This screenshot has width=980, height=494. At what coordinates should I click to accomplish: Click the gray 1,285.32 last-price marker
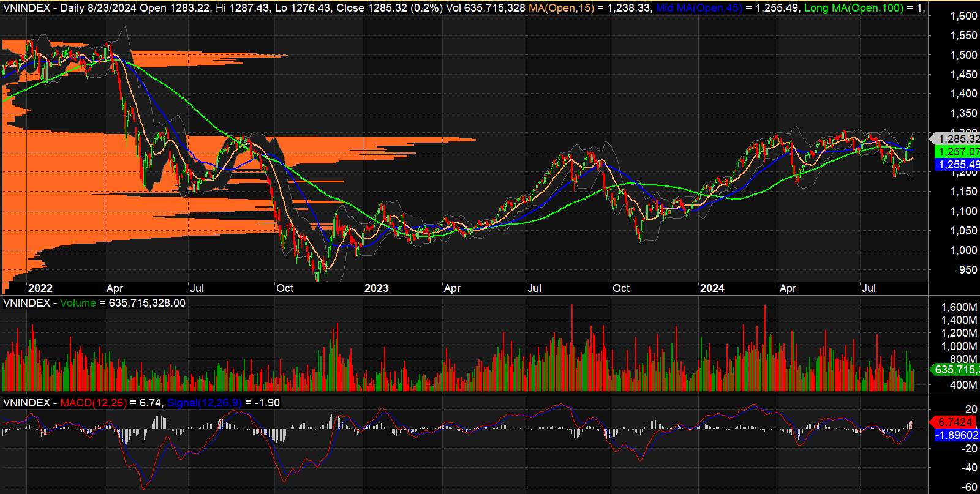pyautogui.click(x=955, y=138)
